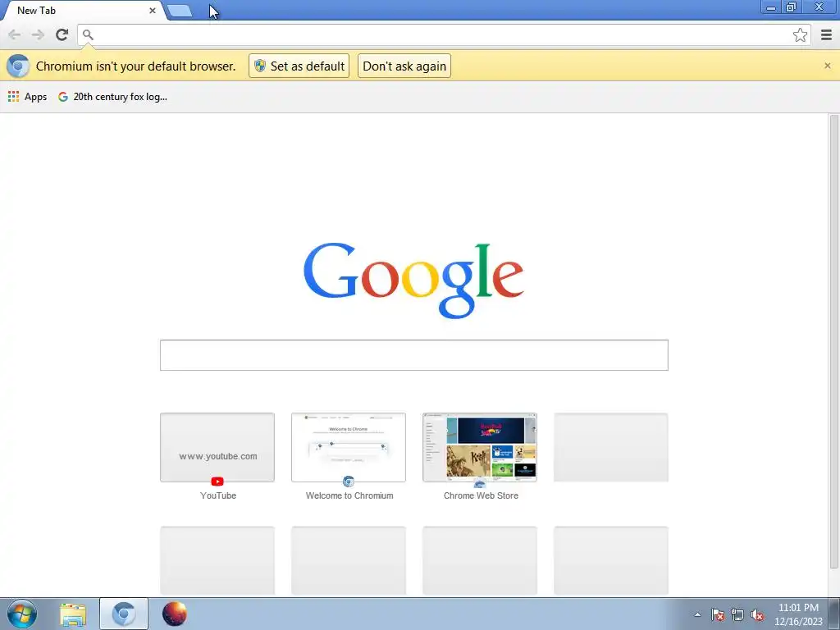Click the Google logo
Image resolution: width=840 pixels, height=630 pixels.
tap(413, 280)
